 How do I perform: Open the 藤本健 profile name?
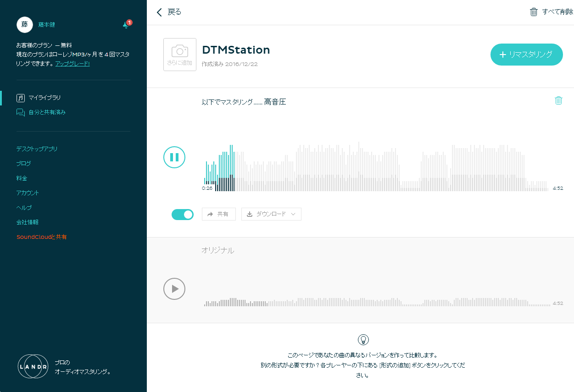click(47, 25)
